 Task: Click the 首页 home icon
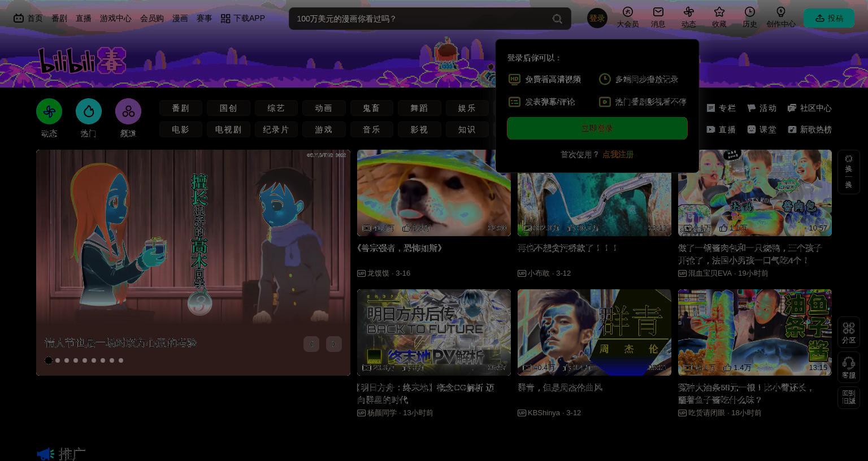[x=19, y=18]
